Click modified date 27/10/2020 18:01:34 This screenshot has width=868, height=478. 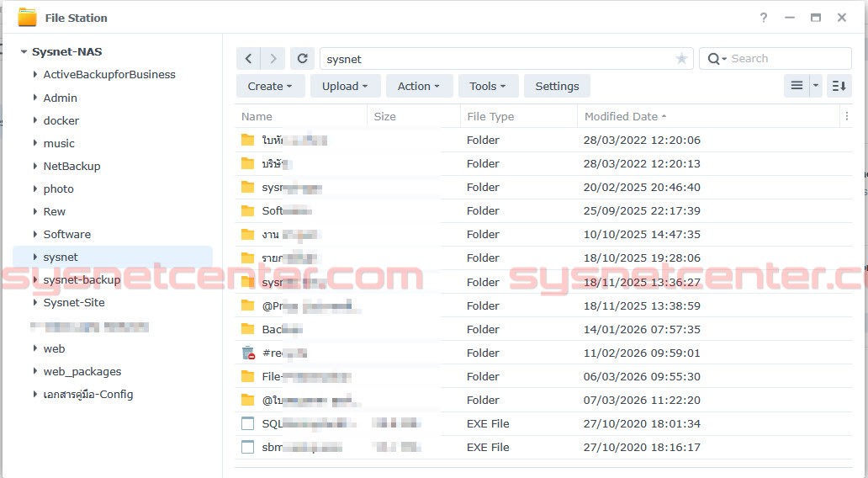tap(642, 423)
